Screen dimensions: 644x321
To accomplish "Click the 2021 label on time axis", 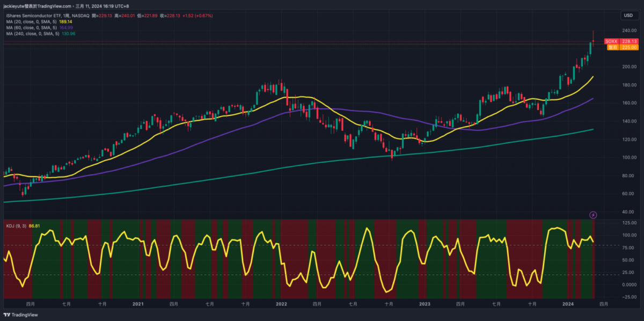I will [138, 304].
